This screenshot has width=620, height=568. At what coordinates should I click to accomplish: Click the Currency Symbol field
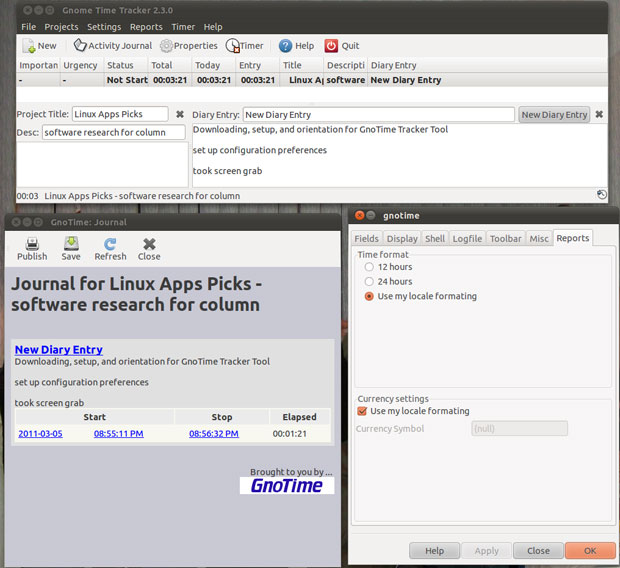[519, 428]
